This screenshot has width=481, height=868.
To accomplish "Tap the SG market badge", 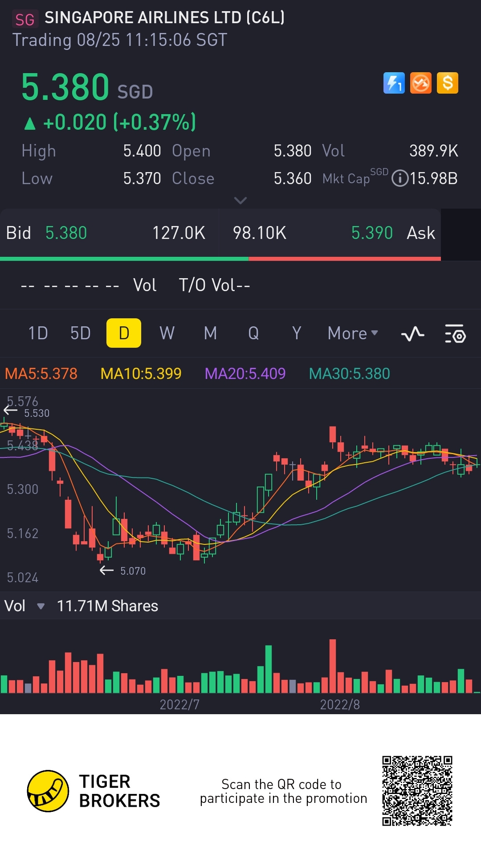I will click(25, 20).
